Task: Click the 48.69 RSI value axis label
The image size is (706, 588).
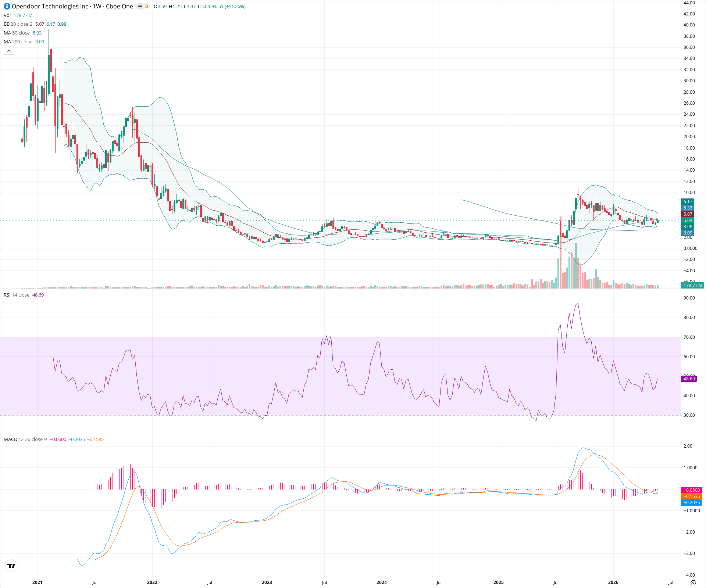Action: coord(689,379)
